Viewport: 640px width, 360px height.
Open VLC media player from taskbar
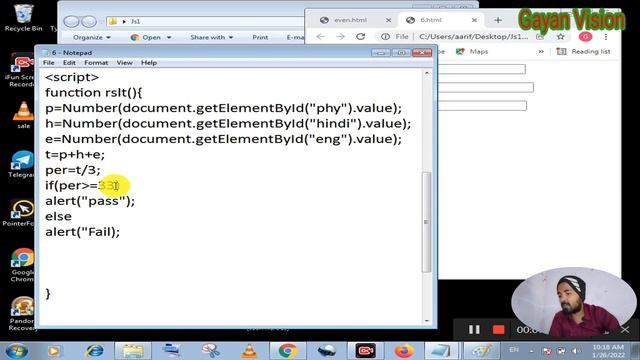pyautogui.click(x=249, y=351)
